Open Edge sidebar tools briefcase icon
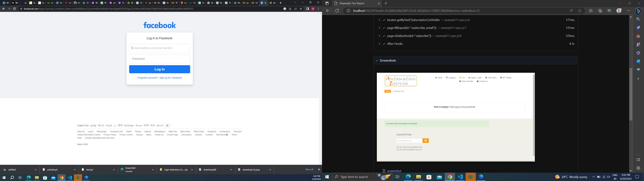Screen dimensions: 644x181 [x=638, y=36]
